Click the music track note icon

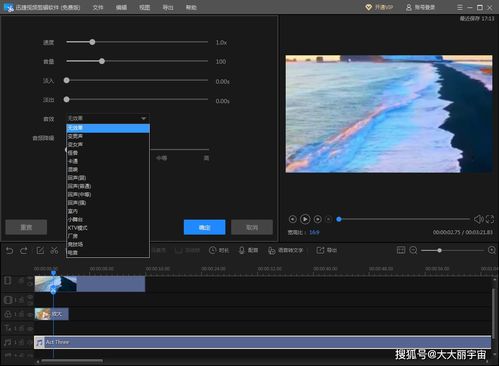tap(7, 342)
